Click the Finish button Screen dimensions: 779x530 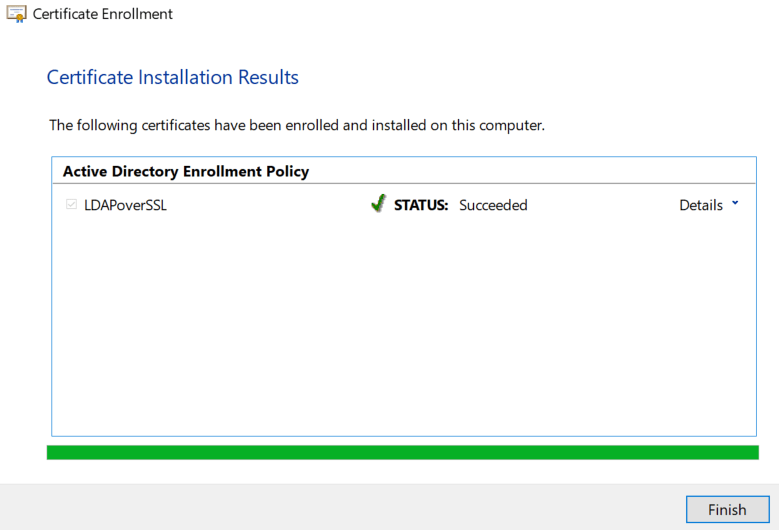click(727, 509)
